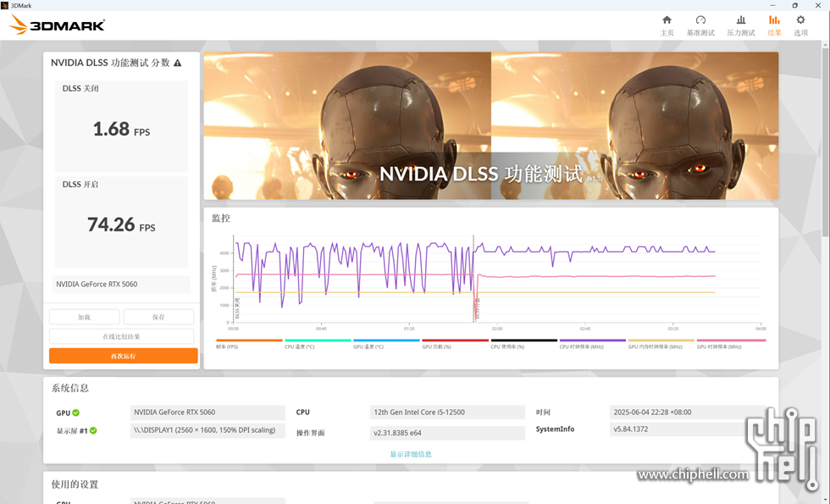Toggle the CPU 时钟频率 (MHz) legend series
The width and height of the screenshot is (830, 504).
pos(592,344)
